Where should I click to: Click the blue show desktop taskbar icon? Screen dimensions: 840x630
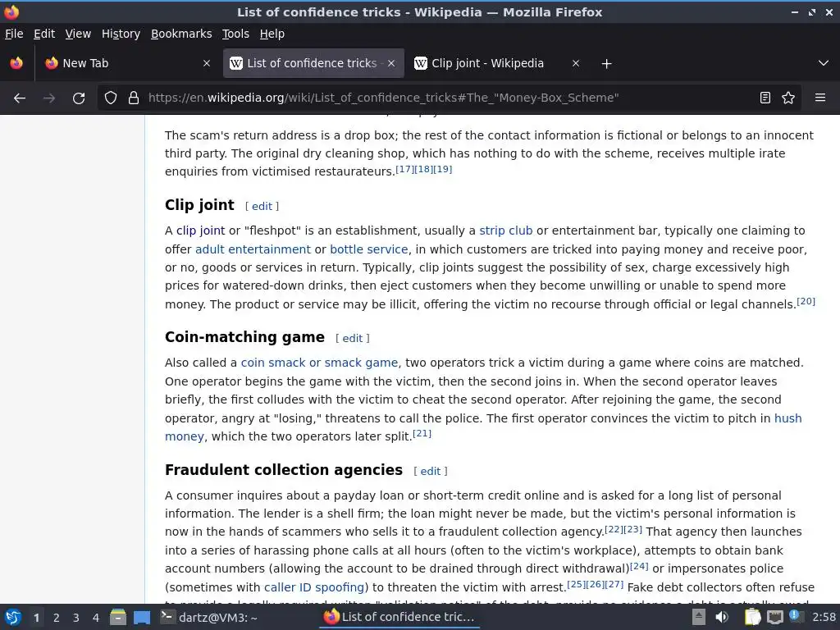(142, 618)
